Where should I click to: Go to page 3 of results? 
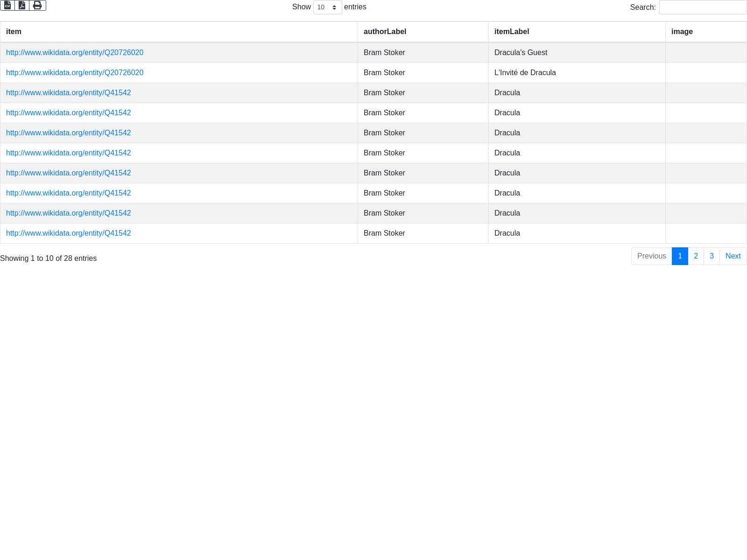712,256
